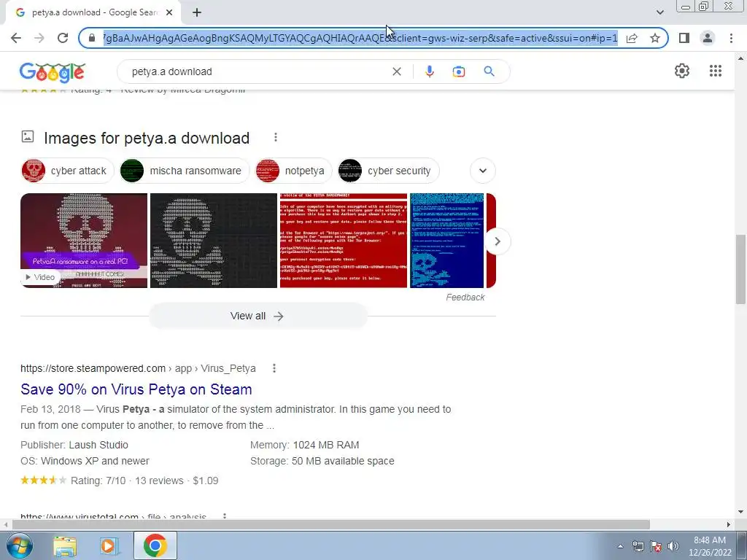Screen dimensions: 747x560
Task: Open the blue skull screen image
Action: tap(447, 241)
